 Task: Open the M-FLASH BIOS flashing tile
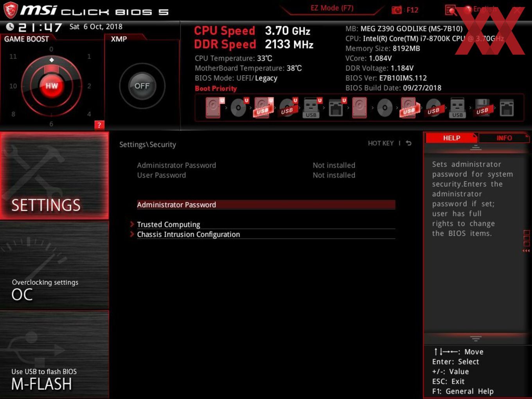[x=54, y=354]
